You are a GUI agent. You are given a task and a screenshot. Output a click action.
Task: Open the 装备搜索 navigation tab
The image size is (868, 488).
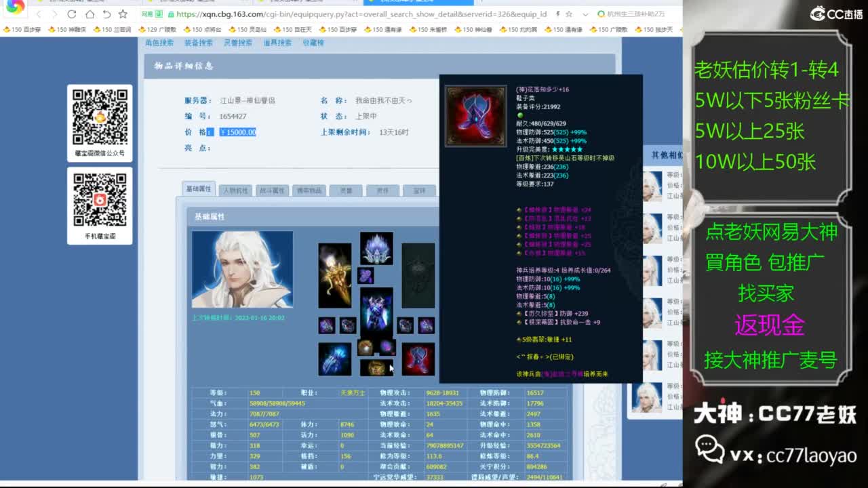199,43
